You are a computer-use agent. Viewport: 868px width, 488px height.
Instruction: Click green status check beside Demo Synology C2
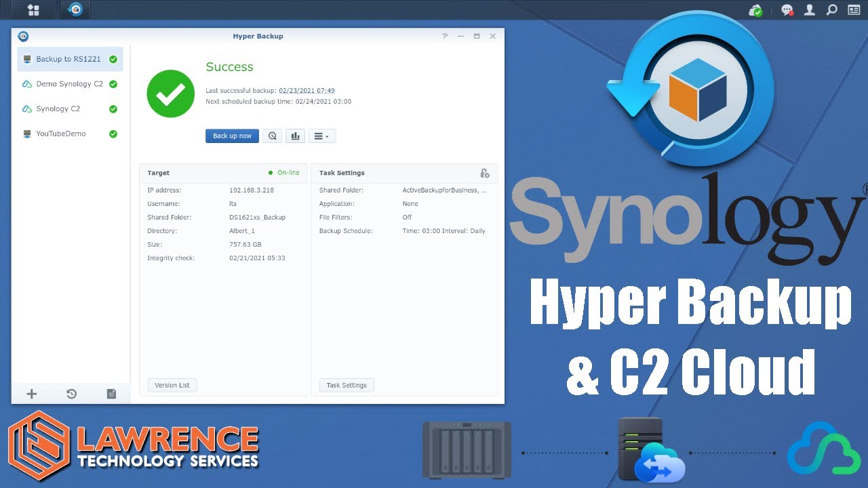pyautogui.click(x=113, y=84)
